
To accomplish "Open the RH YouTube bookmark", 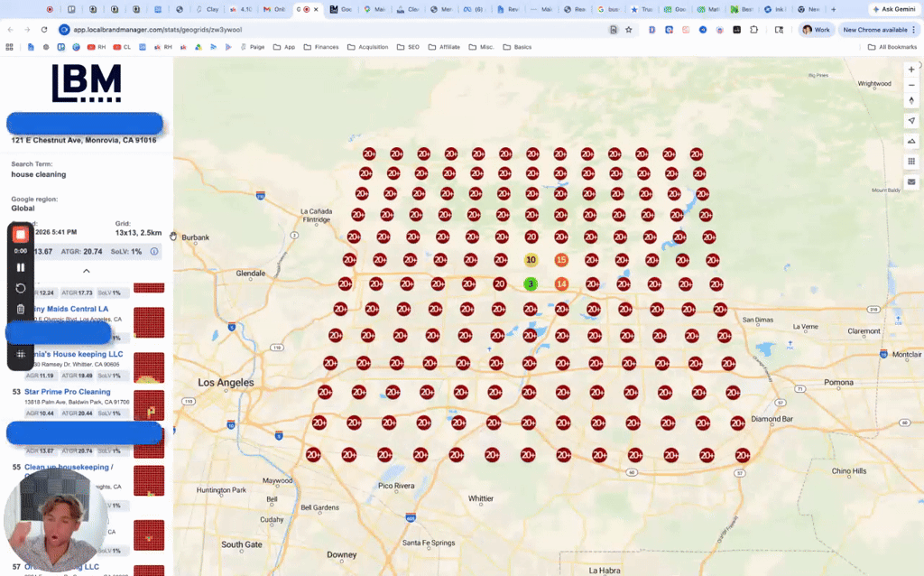I will click(97, 47).
